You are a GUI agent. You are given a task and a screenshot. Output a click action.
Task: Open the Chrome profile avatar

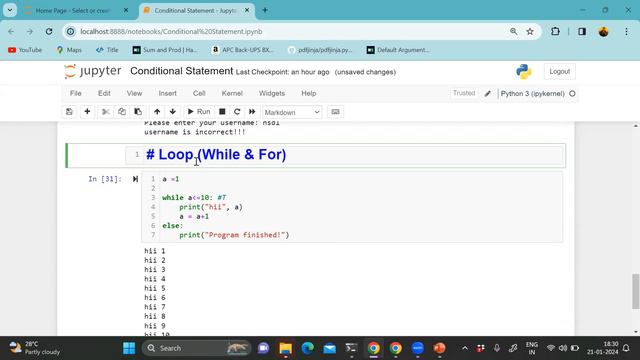click(x=604, y=31)
